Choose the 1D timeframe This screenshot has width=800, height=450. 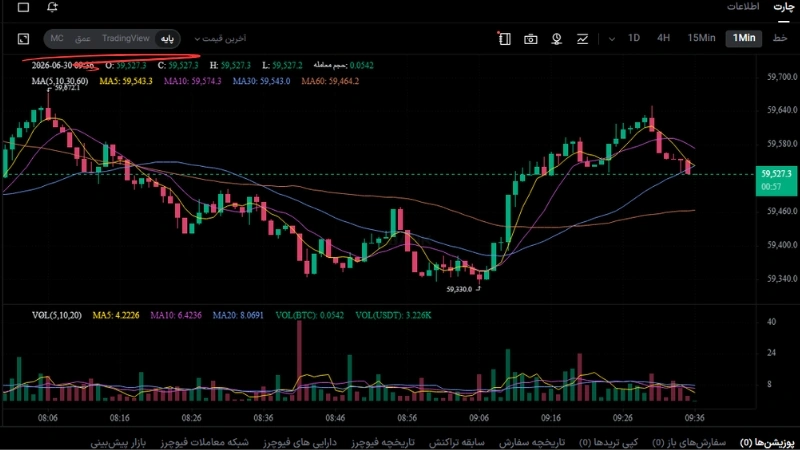[x=634, y=38]
